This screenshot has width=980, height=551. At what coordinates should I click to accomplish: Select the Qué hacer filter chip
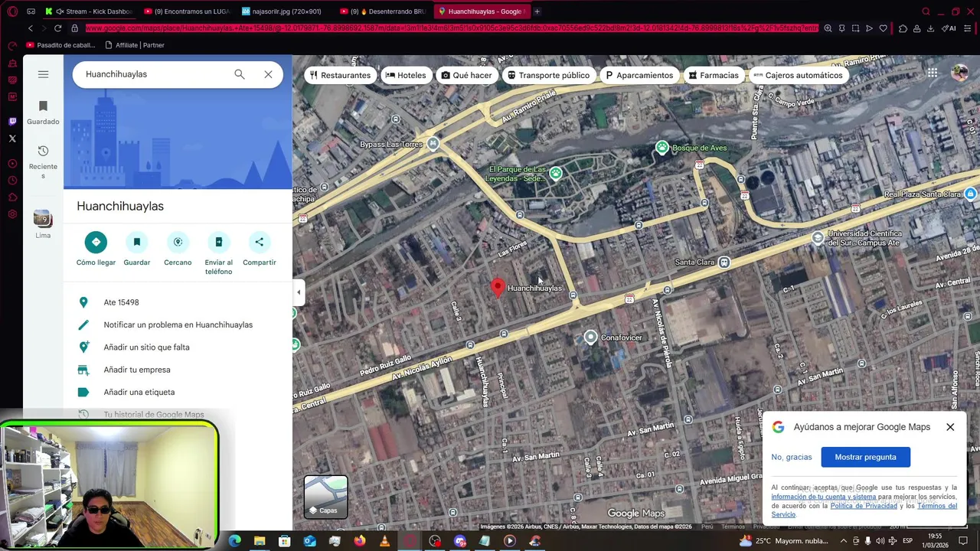[x=466, y=75]
